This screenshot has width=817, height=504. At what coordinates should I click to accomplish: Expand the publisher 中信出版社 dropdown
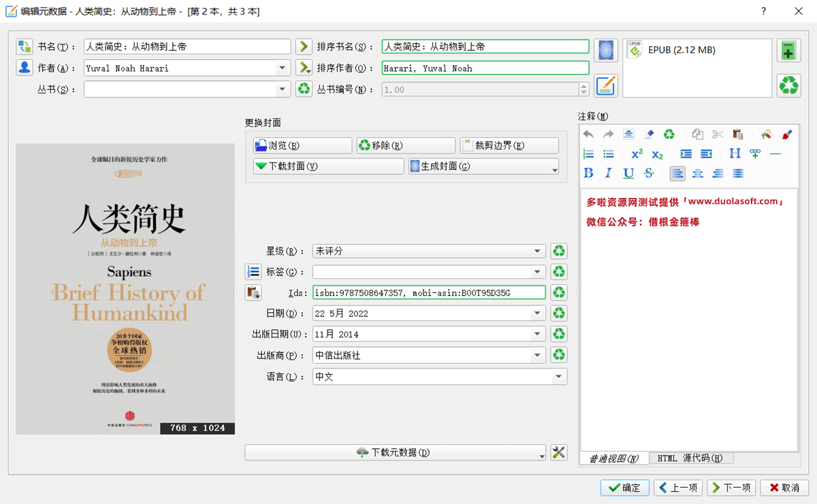click(539, 355)
